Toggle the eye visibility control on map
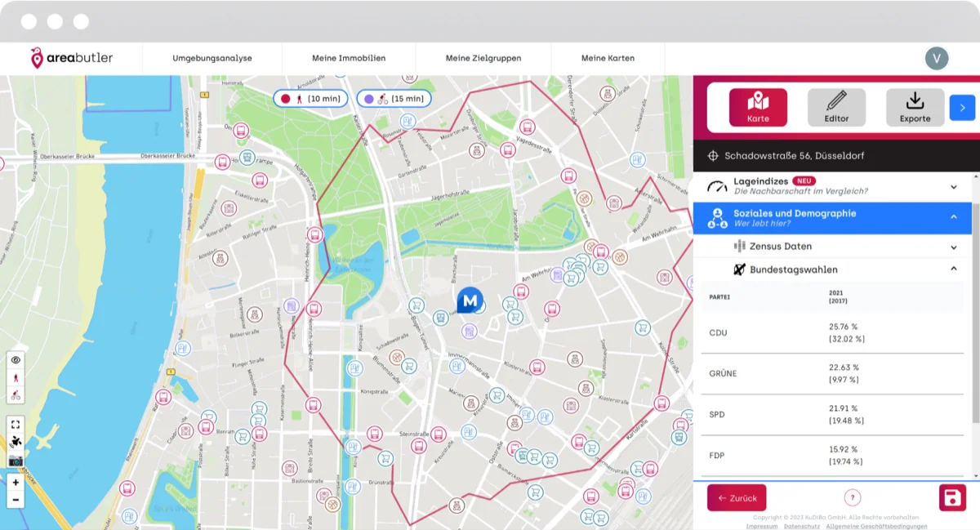980x530 pixels. tap(16, 360)
